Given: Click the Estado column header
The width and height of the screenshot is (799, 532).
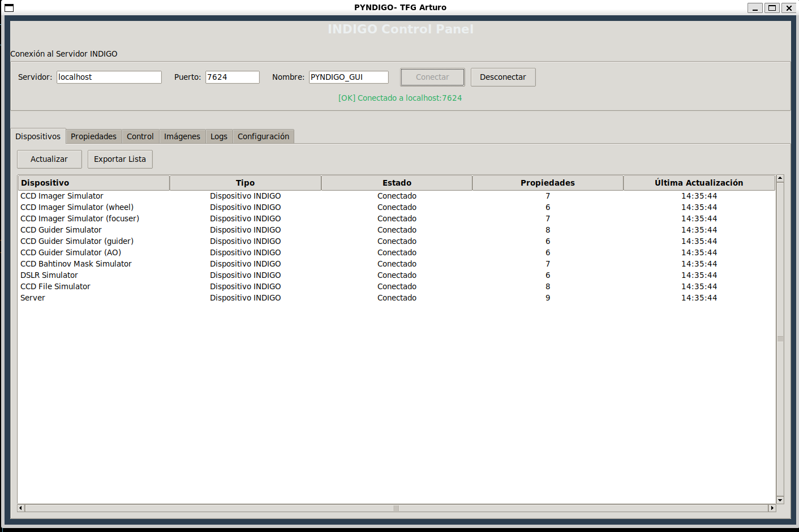Looking at the screenshot, I should 397,183.
